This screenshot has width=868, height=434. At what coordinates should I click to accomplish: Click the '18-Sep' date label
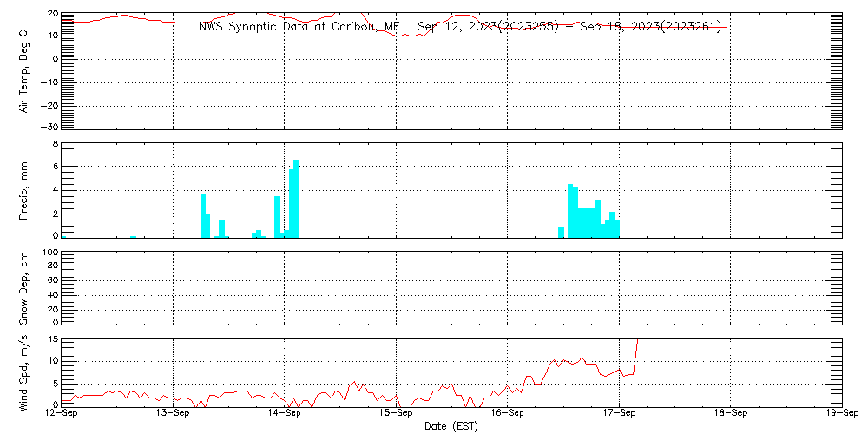[x=731, y=415]
